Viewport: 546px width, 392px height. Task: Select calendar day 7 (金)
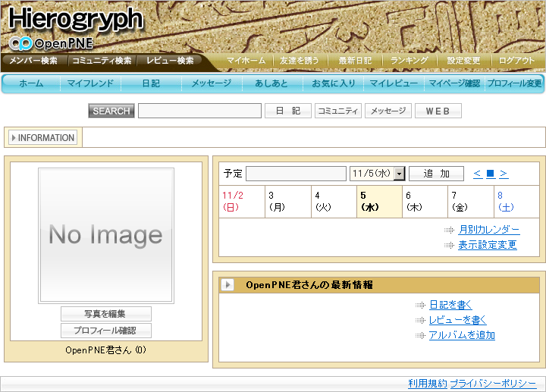pos(471,202)
